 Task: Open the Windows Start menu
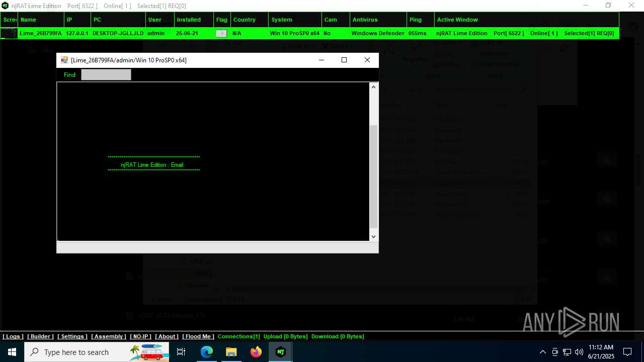[12, 352]
